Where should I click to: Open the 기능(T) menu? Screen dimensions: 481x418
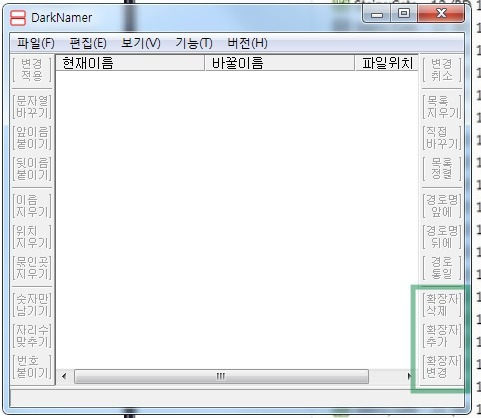tap(194, 43)
